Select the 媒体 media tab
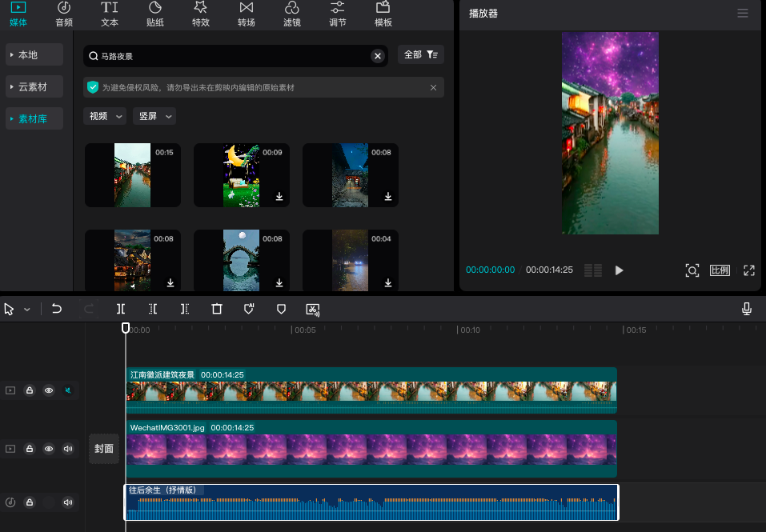Viewport: 766px width, 532px height. pyautogui.click(x=18, y=14)
